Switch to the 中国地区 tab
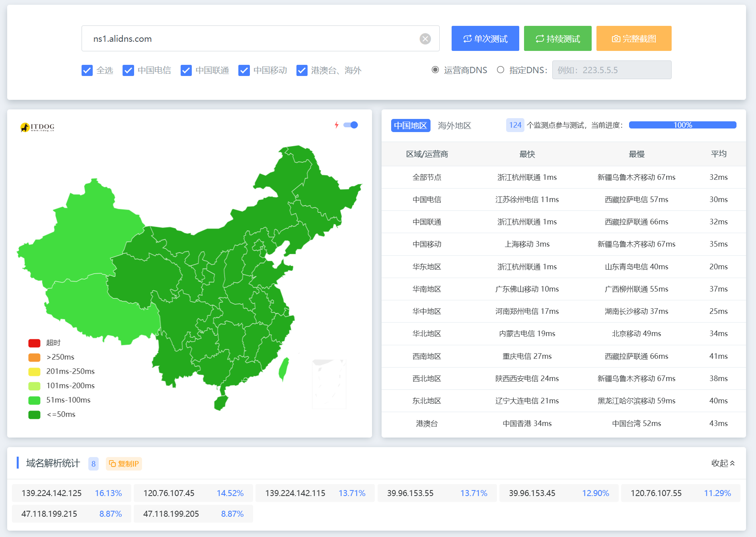 point(411,126)
